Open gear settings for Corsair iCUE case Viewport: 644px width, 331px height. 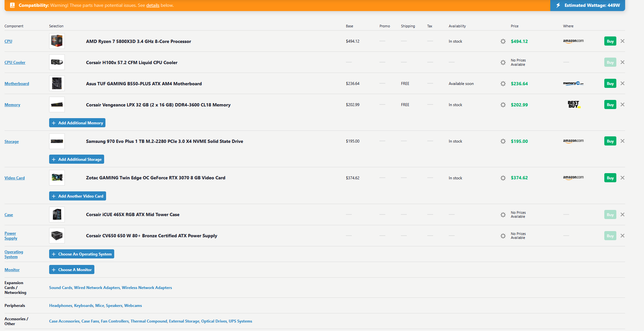click(x=503, y=215)
